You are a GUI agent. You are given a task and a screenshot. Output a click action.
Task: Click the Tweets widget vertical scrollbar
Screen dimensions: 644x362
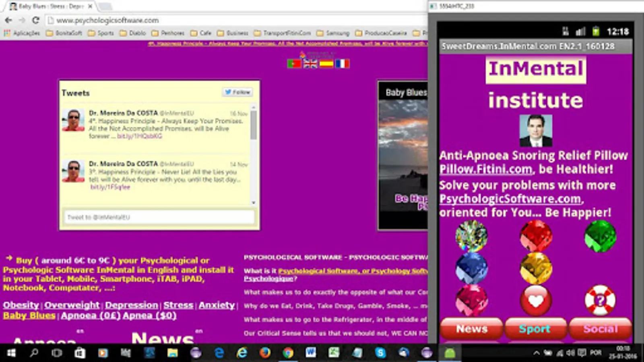point(254,155)
